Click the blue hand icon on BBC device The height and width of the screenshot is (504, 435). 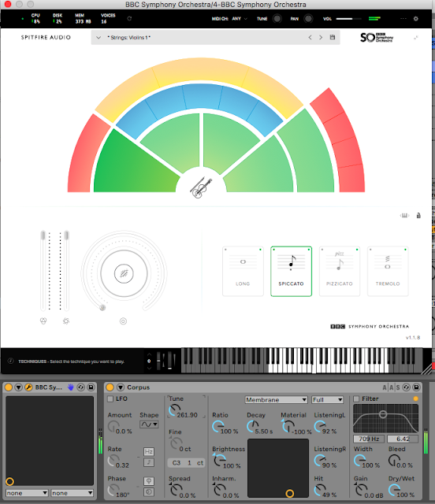point(71,387)
